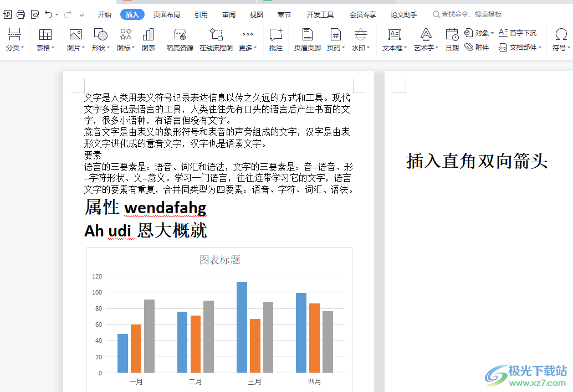573x392 pixels.
Task: Open the 章节 tab
Action: [284, 14]
